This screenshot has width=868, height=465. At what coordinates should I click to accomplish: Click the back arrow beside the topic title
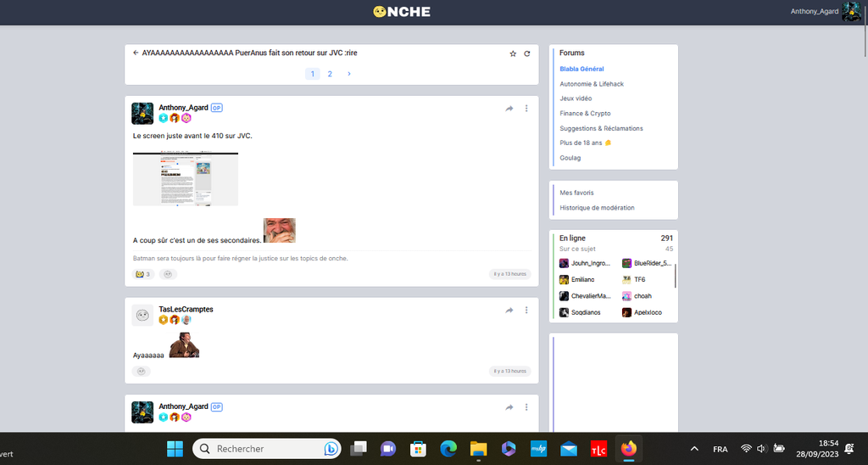136,53
